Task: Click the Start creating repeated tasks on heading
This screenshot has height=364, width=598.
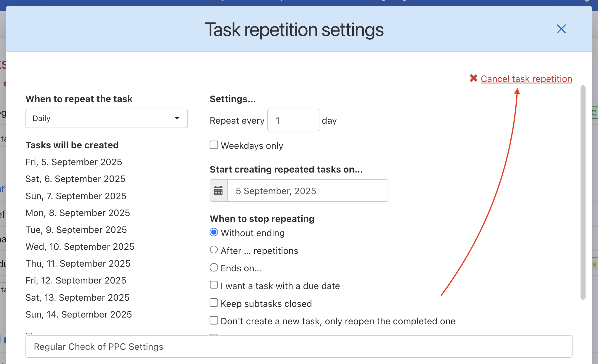Action: point(286,169)
